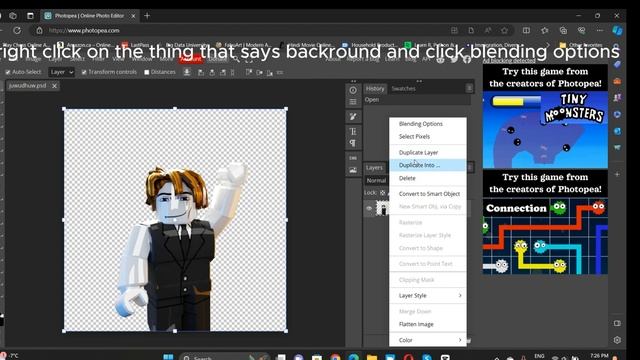Choose Blending Options from context menu

[x=428, y=124]
